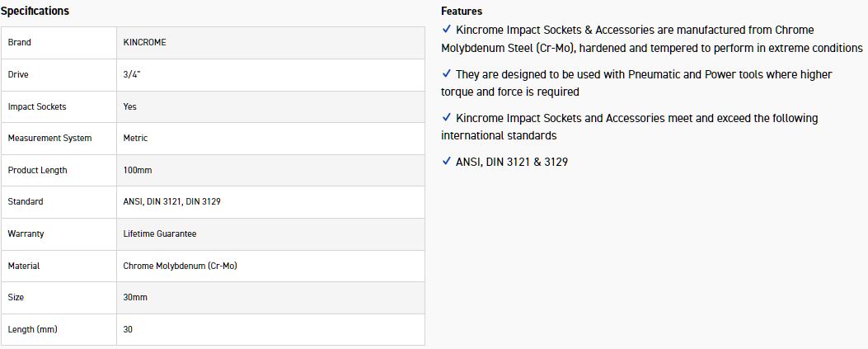Viewport: 868px width, 349px height.
Task: Select the 3/4" drive value
Action: click(x=132, y=74)
